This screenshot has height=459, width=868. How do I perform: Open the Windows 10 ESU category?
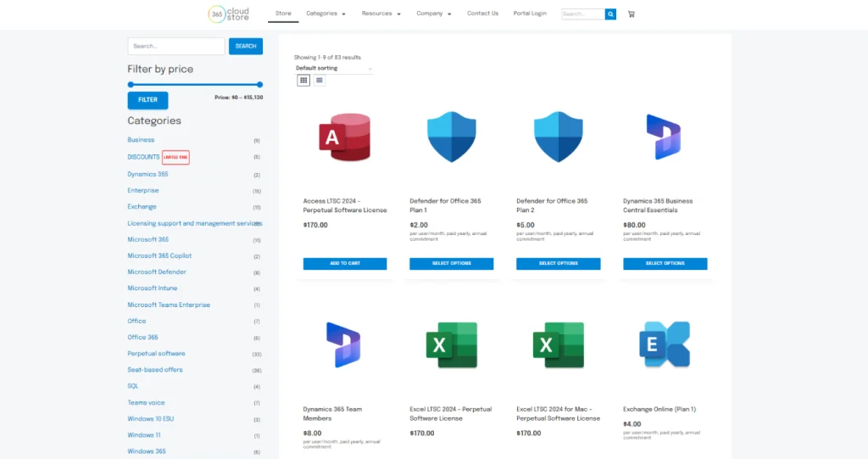(151, 419)
